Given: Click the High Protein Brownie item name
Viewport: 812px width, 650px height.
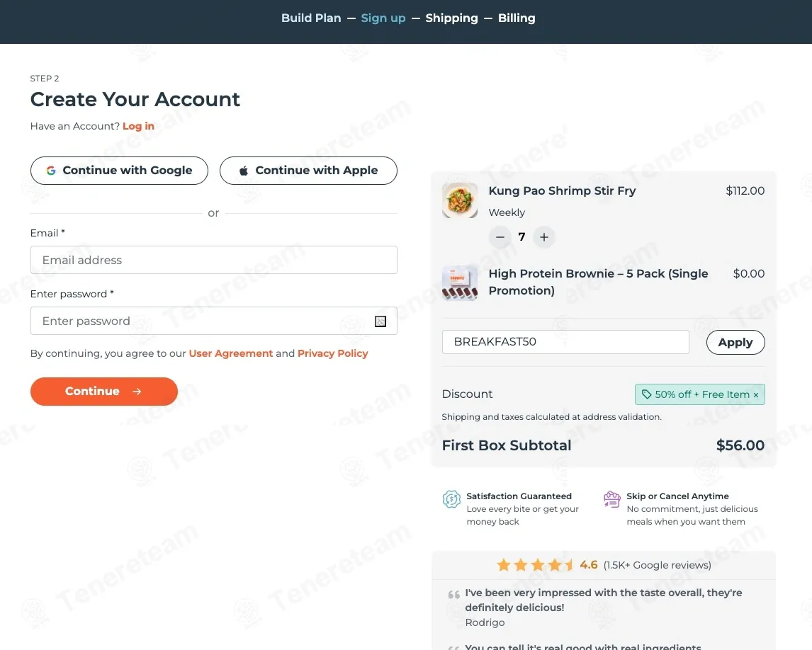Looking at the screenshot, I should click(x=598, y=282).
